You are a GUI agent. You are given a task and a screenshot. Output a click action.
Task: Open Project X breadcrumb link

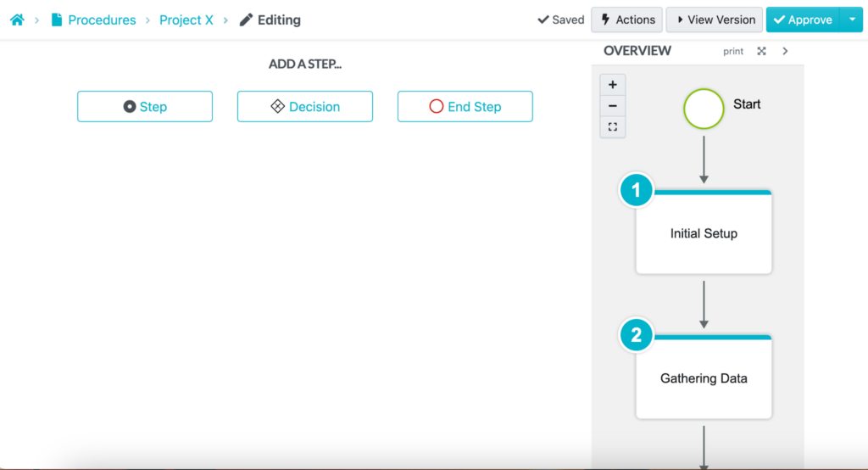pyautogui.click(x=186, y=20)
